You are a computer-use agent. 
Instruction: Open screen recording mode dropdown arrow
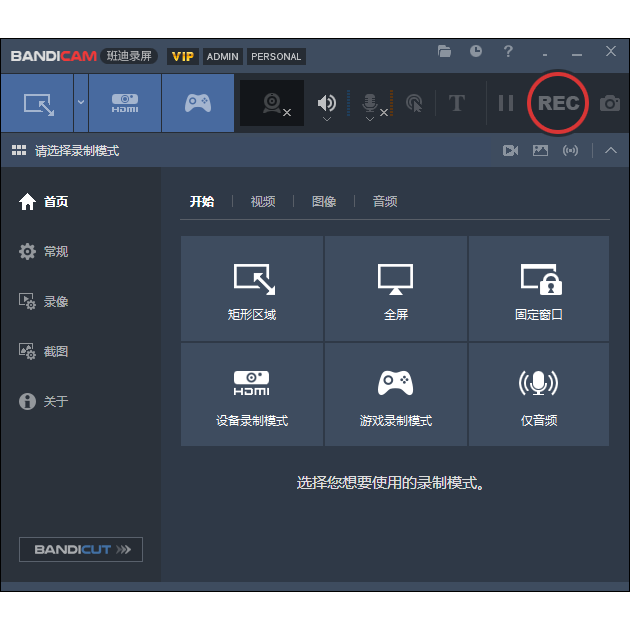point(81,103)
